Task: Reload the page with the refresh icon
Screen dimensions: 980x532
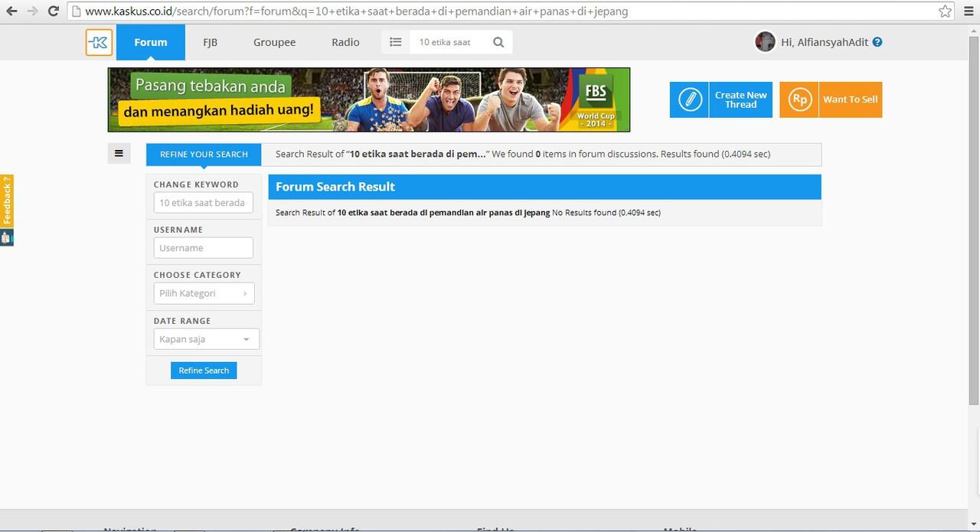Action: pos(53,11)
